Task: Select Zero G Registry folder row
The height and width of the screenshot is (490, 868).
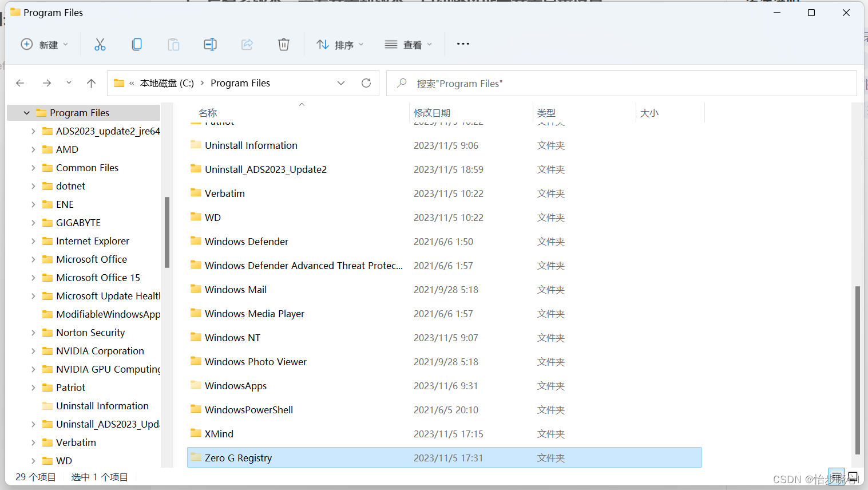Action: (445, 458)
